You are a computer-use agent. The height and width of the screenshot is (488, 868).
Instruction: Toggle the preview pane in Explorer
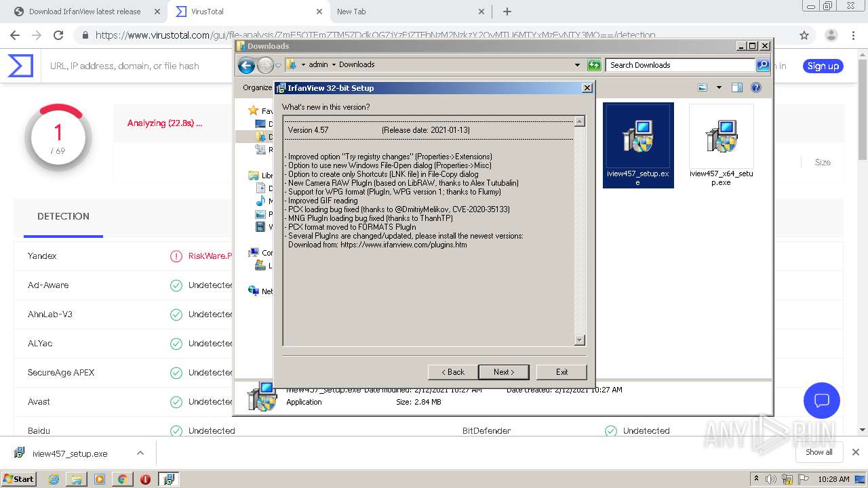tap(737, 87)
